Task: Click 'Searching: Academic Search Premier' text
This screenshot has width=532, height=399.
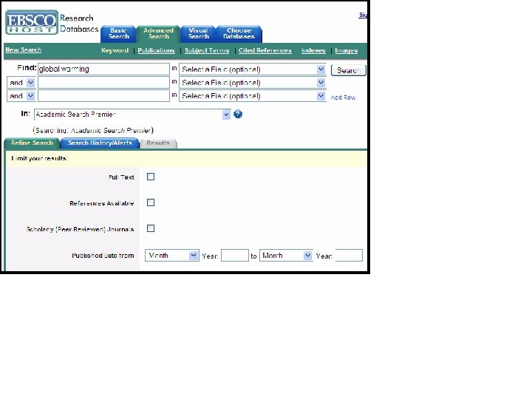Action: coord(93,130)
